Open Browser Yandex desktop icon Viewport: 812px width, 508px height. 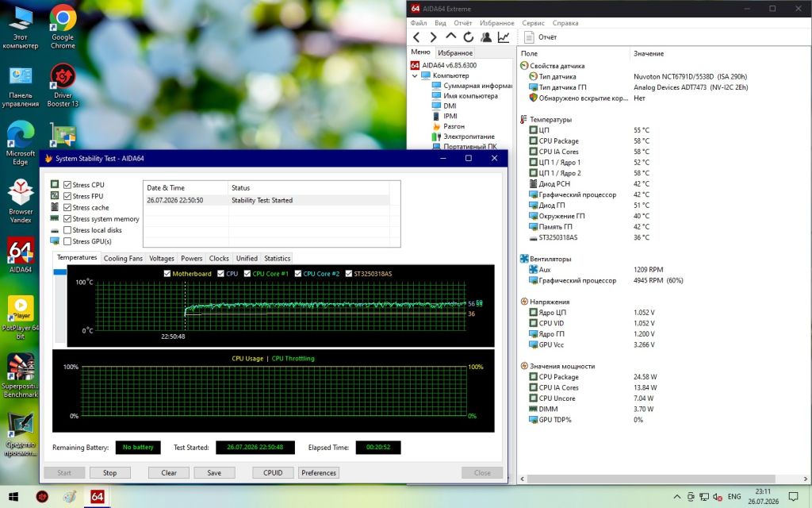coord(21,201)
